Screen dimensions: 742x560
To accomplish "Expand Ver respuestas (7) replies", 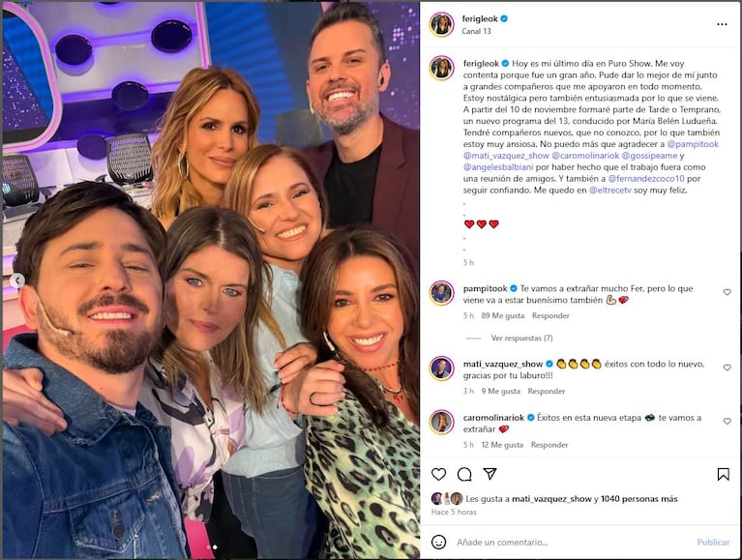I will [x=521, y=338].
